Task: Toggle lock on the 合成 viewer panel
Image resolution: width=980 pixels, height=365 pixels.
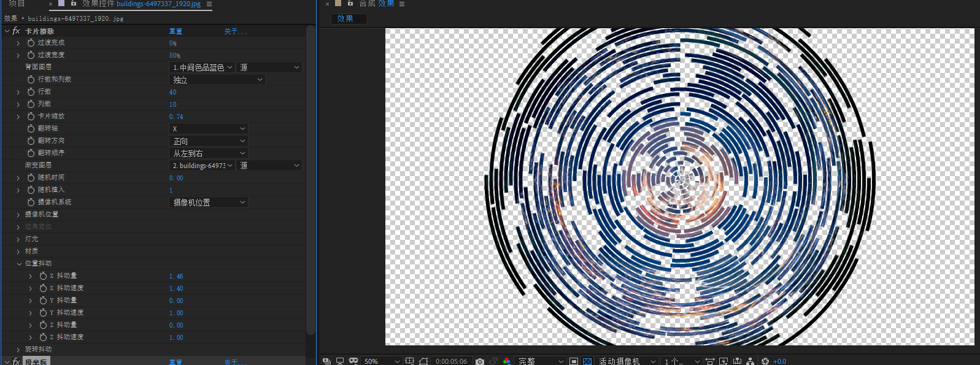Action: (350, 4)
